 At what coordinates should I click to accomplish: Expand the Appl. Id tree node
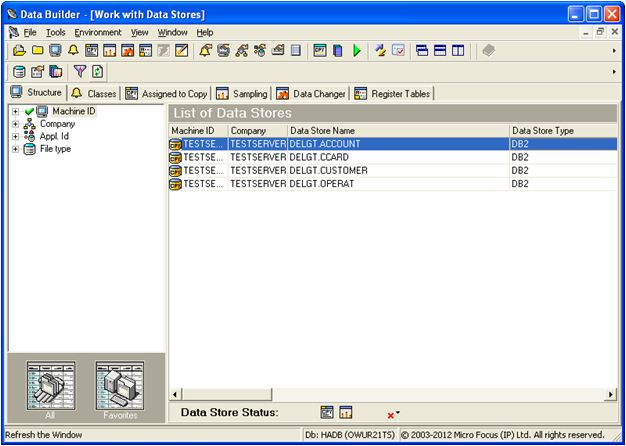[15, 137]
